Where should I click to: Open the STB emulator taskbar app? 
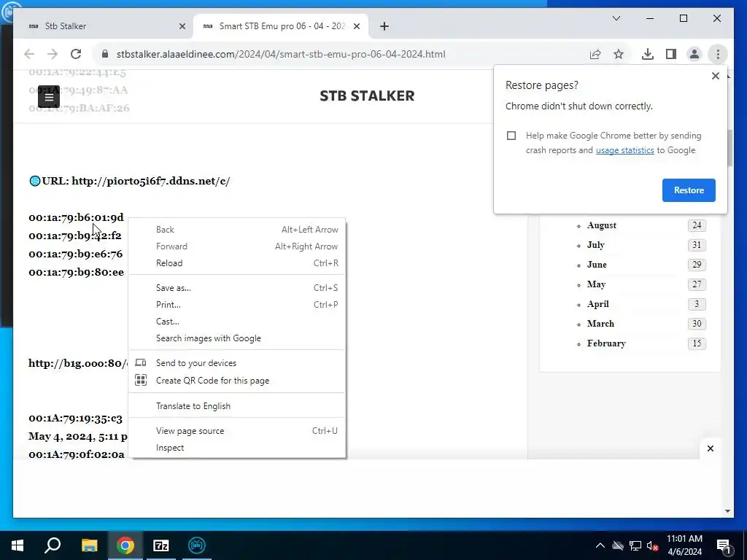point(196,545)
